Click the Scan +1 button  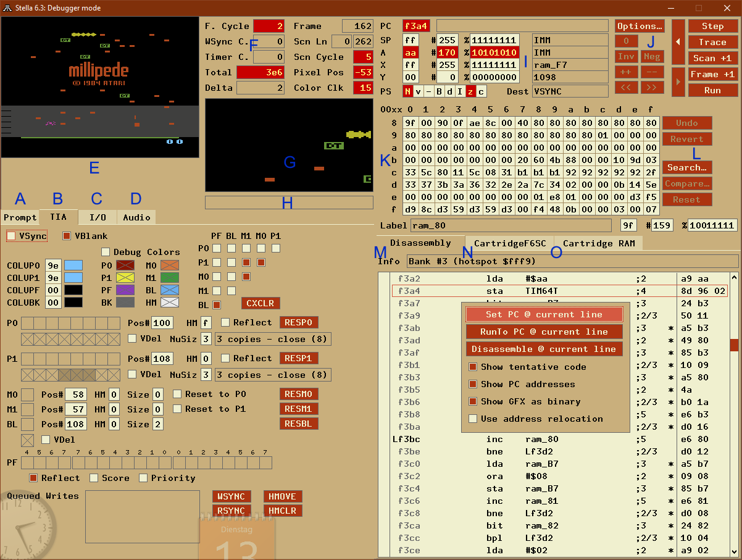click(x=712, y=58)
